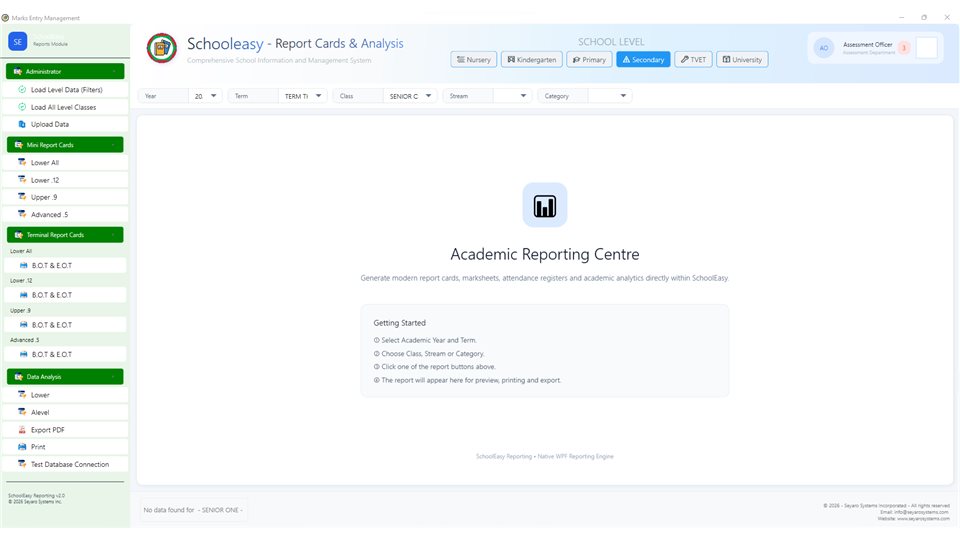Screen dimensions: 960x540
Task: Click the Upload Data icon
Action: pos(22,124)
